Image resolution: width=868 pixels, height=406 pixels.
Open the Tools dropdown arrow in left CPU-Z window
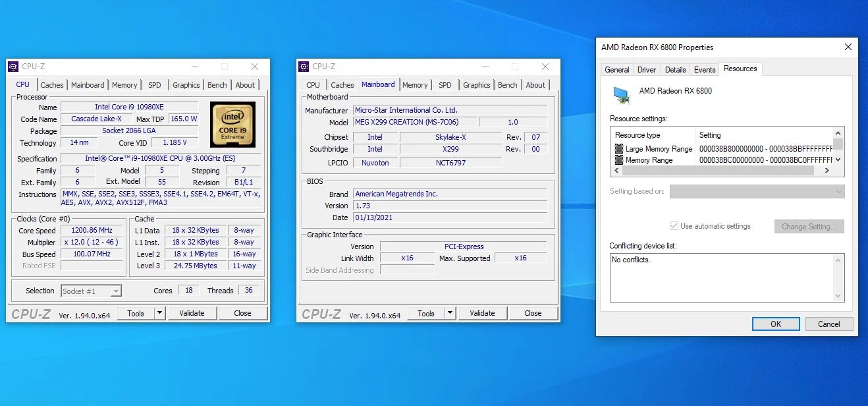click(x=160, y=314)
